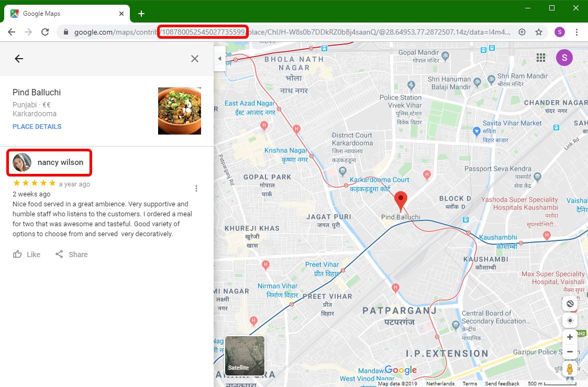Click the back arrow in the side panel
The height and width of the screenshot is (387, 588).
coord(19,59)
